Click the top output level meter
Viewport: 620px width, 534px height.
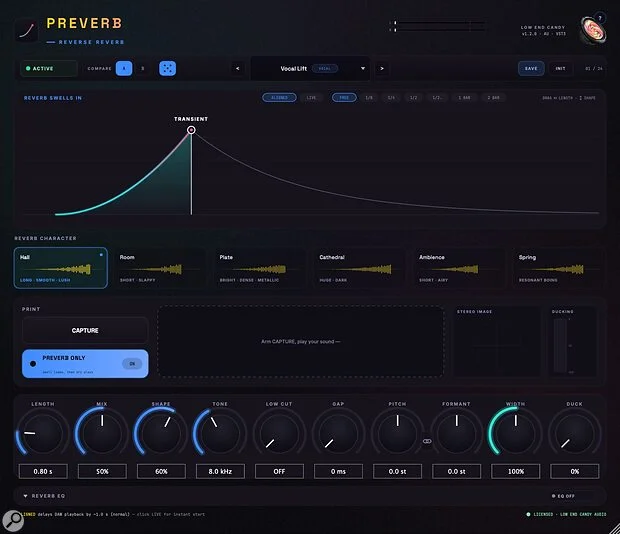[x=438, y=23]
